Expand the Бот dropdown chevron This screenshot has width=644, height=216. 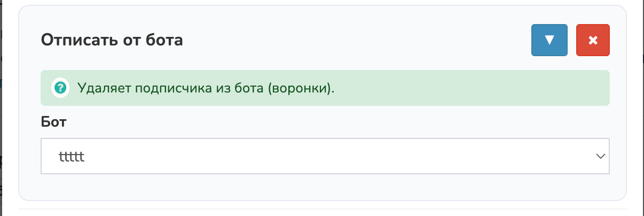tap(601, 156)
